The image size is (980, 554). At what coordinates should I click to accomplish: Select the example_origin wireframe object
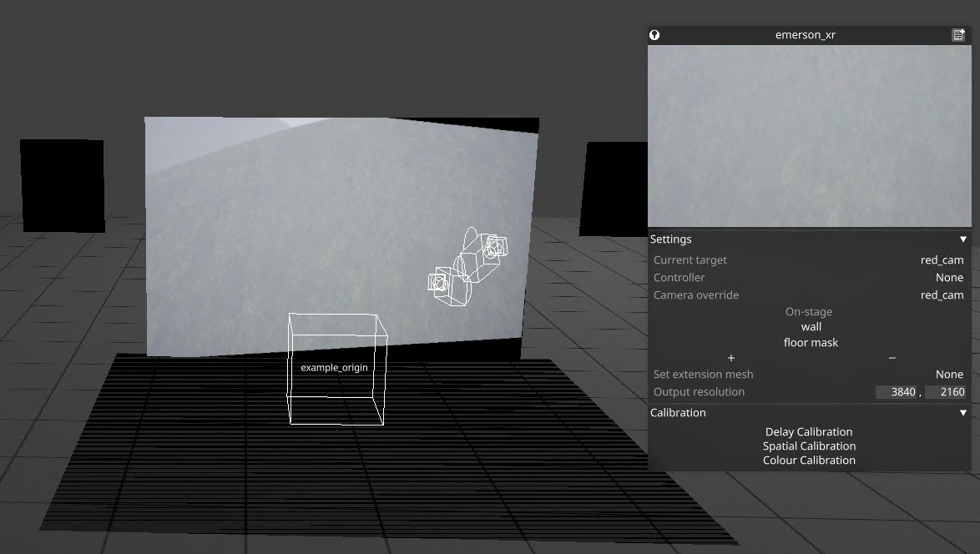pyautogui.click(x=336, y=369)
